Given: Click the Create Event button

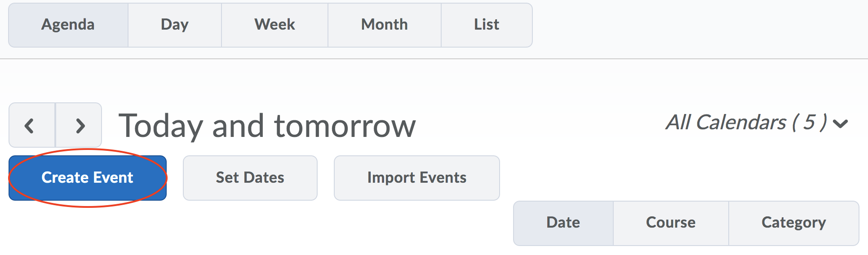Looking at the screenshot, I should (x=88, y=178).
